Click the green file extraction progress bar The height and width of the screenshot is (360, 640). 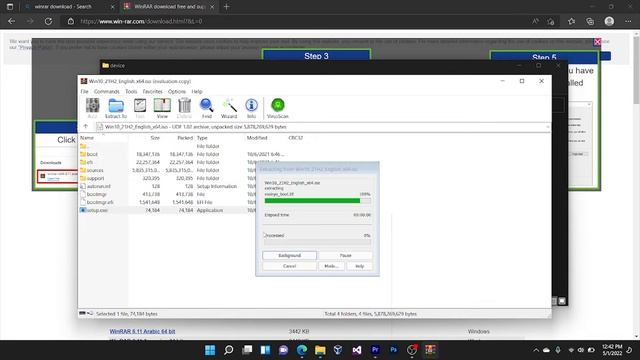[318, 200]
